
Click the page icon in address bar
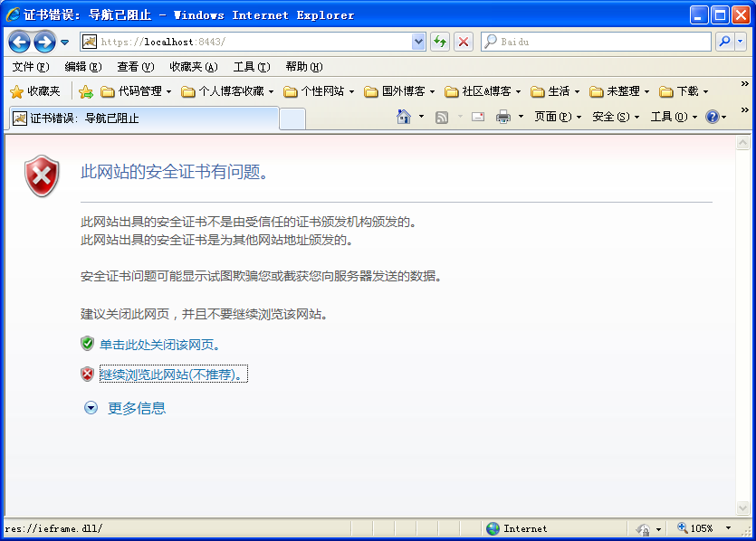90,42
